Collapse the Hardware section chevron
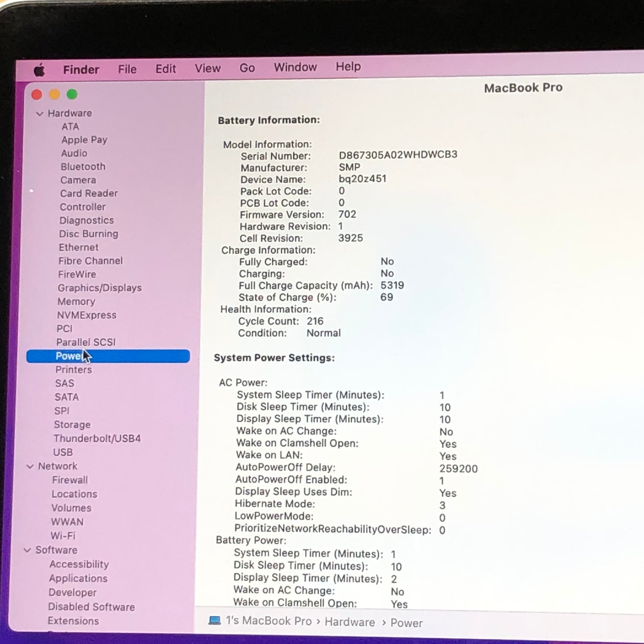Viewport: 644px width, 644px height. tap(40, 114)
